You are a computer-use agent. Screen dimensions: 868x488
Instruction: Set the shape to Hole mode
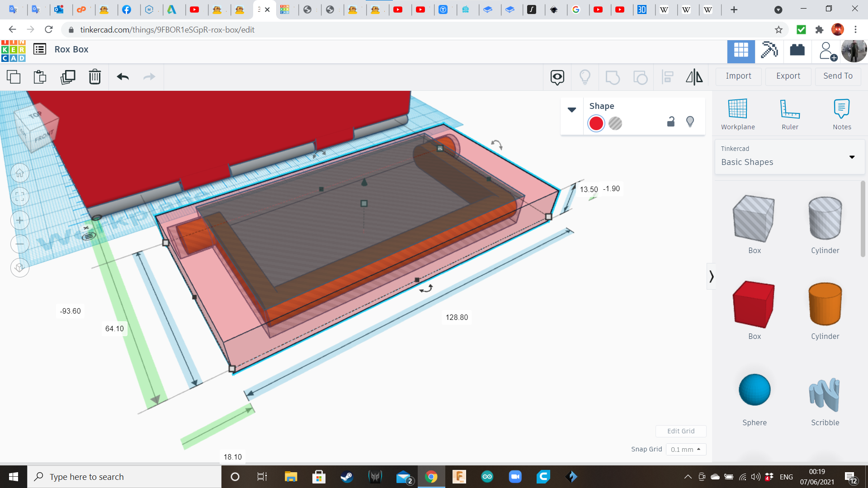pyautogui.click(x=615, y=123)
